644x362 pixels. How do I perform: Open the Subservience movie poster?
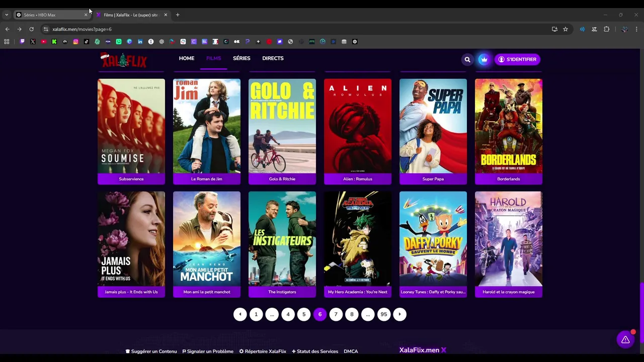click(x=131, y=126)
